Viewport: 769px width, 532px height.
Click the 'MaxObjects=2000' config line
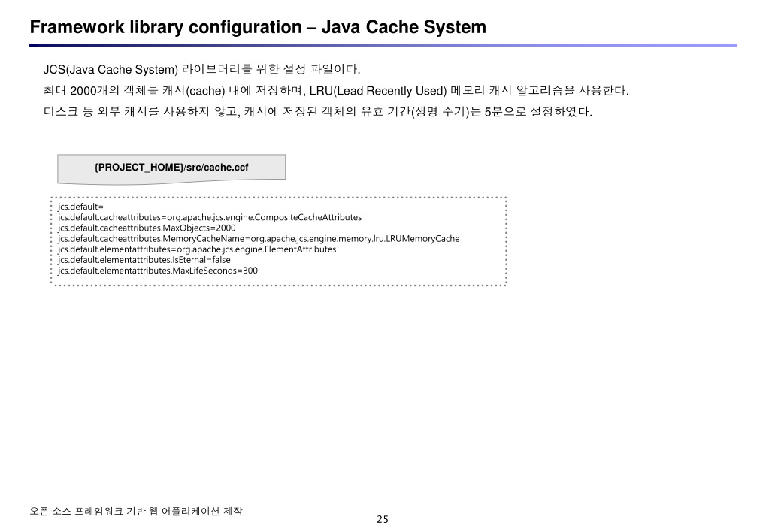click(x=146, y=228)
